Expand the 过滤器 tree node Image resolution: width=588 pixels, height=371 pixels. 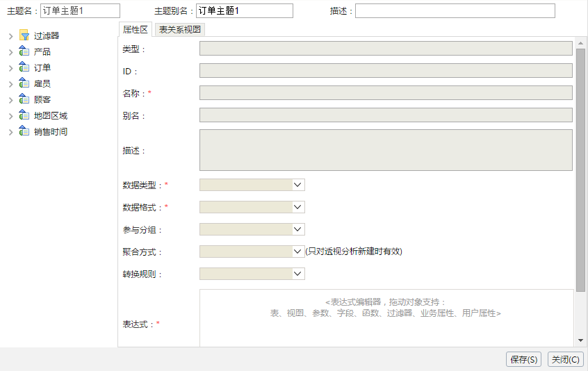tap(11, 36)
